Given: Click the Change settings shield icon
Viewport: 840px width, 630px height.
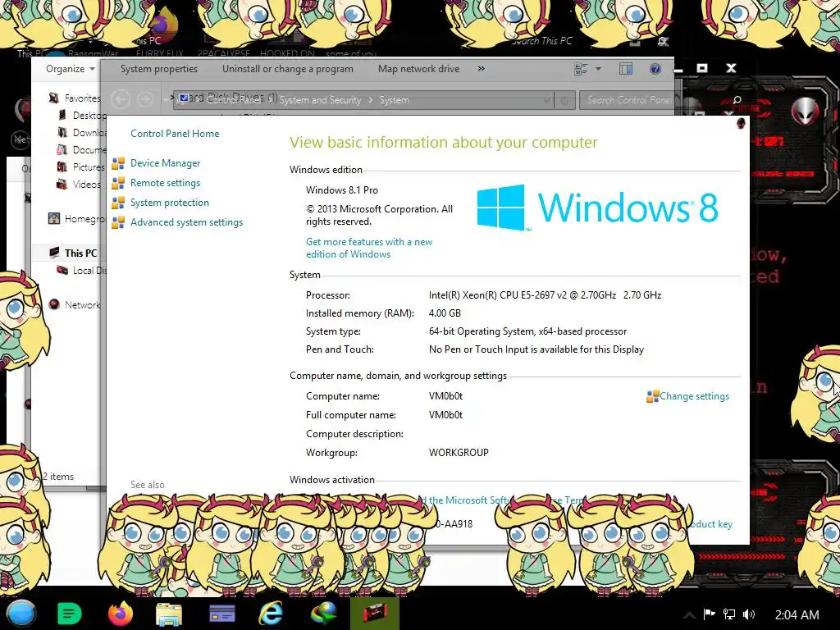Looking at the screenshot, I should (x=652, y=396).
